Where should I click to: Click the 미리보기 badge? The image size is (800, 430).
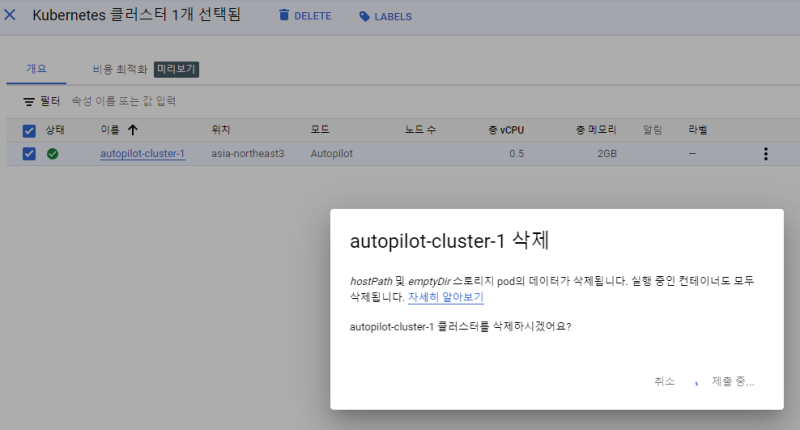point(177,70)
